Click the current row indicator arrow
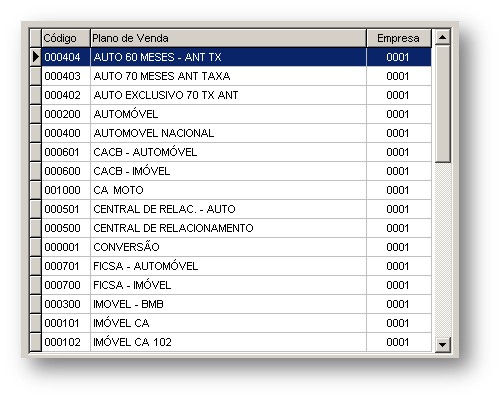501x400 pixels. tap(35, 57)
